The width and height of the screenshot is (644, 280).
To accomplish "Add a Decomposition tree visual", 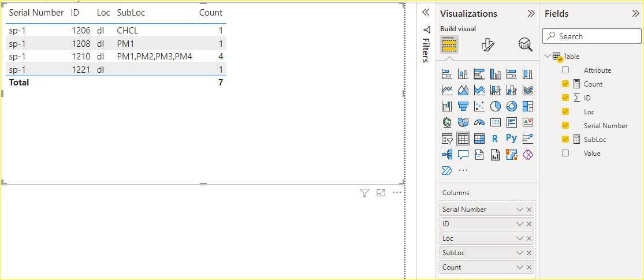I will coord(447,155).
